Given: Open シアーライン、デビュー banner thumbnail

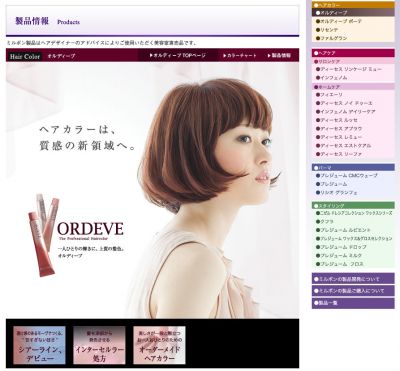Looking at the screenshot, I should [x=39, y=345].
